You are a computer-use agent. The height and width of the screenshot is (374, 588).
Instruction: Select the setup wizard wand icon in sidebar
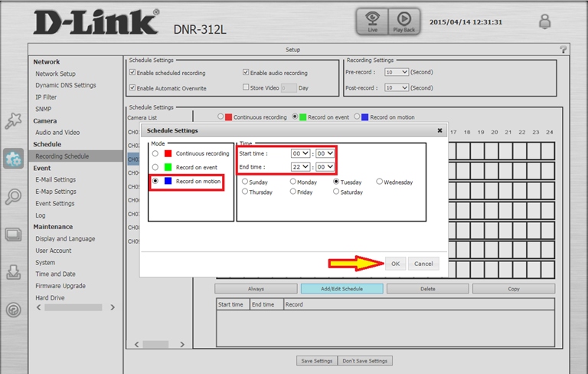click(x=14, y=120)
